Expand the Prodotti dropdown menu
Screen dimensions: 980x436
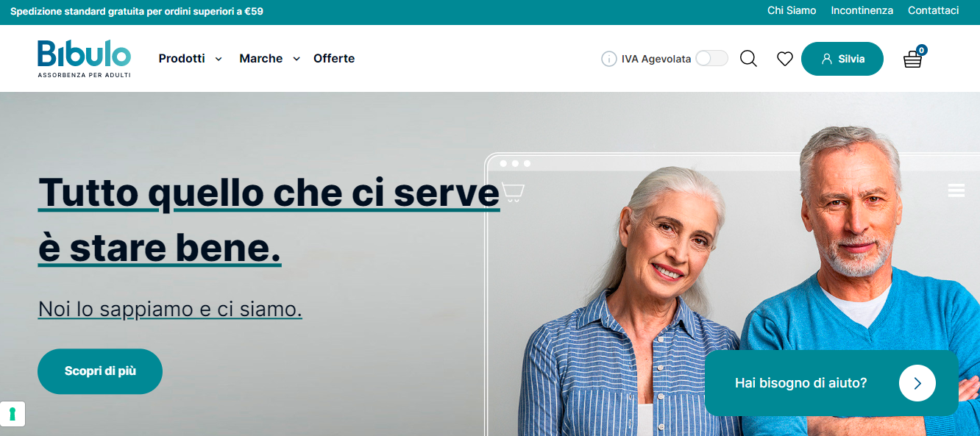click(190, 59)
